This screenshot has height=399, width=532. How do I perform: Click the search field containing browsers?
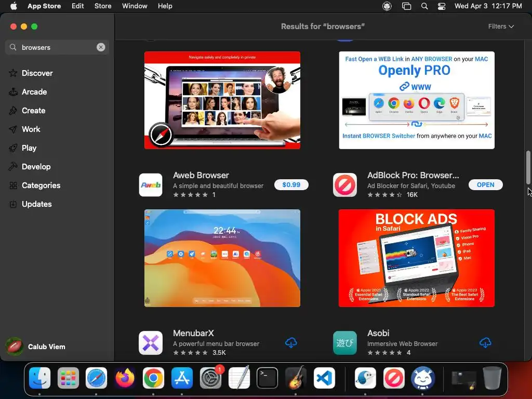tap(57, 47)
